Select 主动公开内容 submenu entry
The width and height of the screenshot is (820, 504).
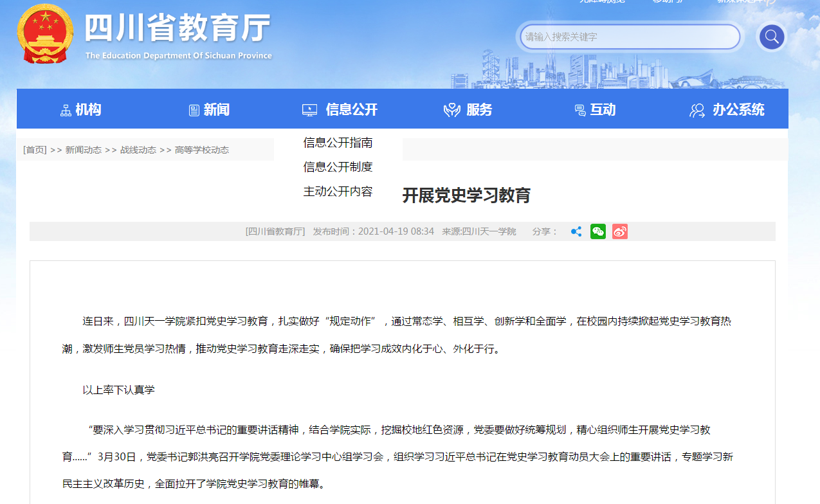pos(338,192)
